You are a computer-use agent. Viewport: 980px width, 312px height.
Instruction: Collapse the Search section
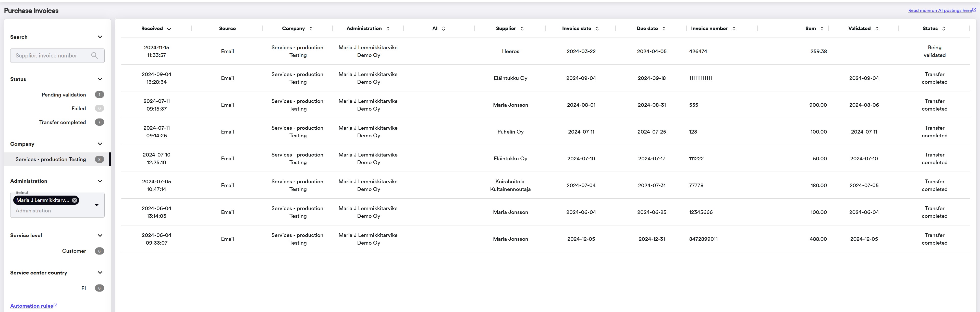[100, 37]
